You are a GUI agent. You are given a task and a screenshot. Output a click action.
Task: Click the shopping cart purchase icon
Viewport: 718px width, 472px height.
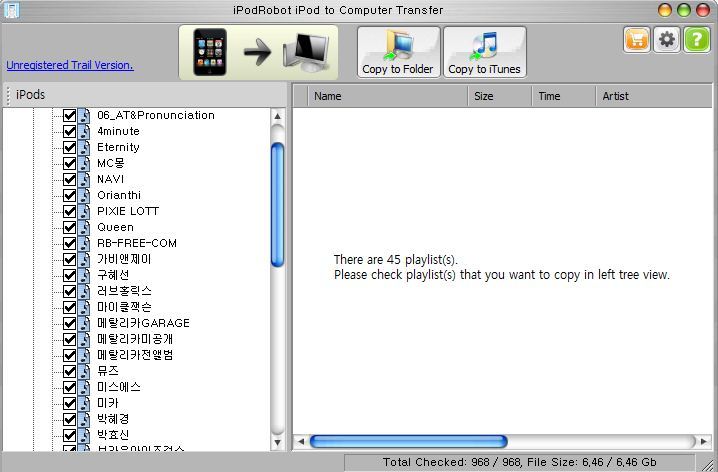click(637, 40)
